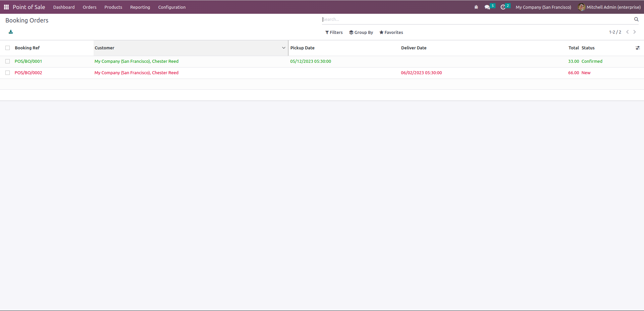Click the 1-2 / 2 pager counter

[x=615, y=32]
